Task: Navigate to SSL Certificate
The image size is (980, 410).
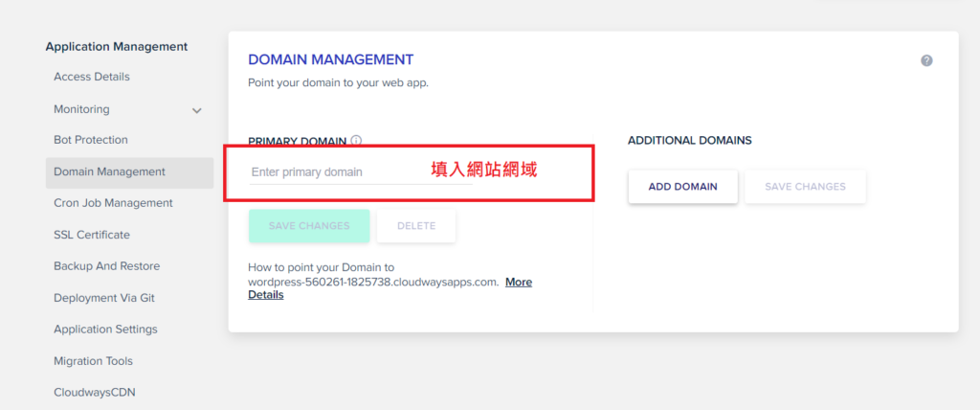Action: click(92, 235)
